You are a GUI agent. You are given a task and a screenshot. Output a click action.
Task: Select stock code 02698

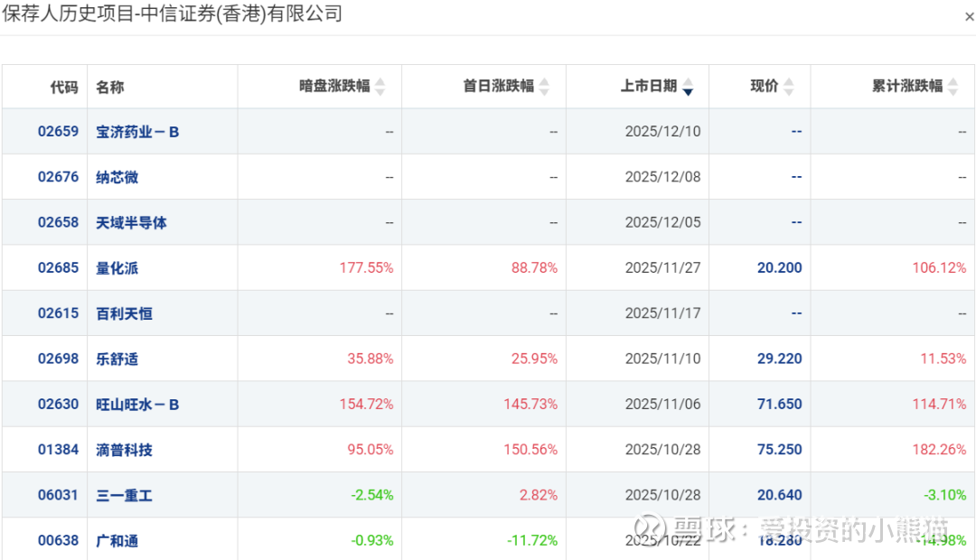point(58,359)
